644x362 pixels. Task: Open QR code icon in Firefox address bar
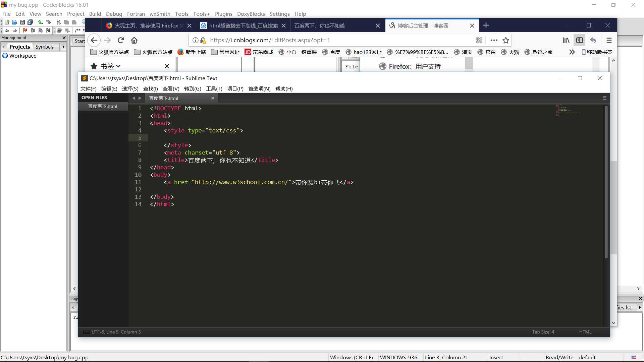click(x=479, y=40)
